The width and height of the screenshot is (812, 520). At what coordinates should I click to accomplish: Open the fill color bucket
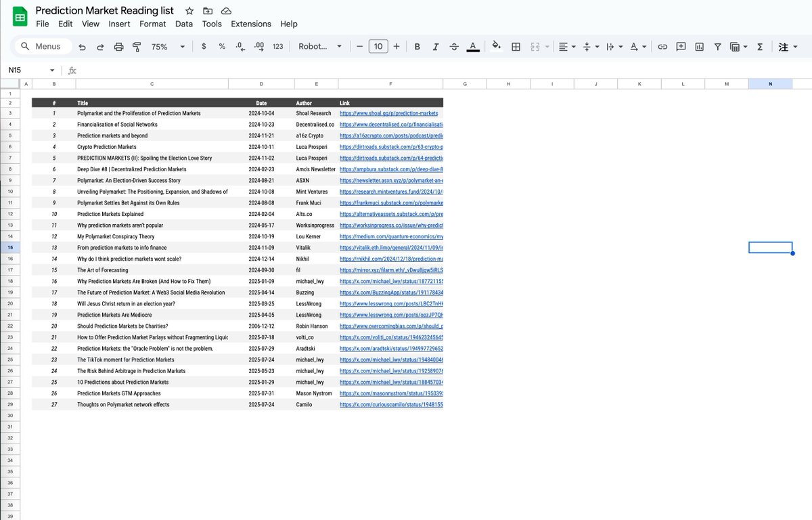click(x=496, y=47)
